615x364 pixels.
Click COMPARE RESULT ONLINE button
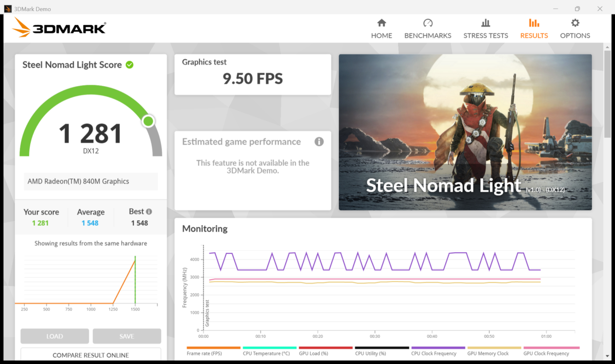(91, 355)
